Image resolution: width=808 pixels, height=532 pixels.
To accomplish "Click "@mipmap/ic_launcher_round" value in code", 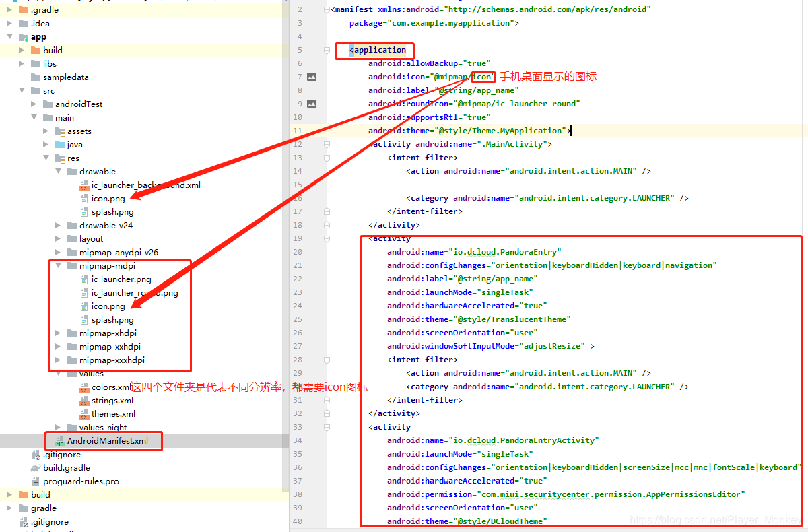I will (x=516, y=104).
